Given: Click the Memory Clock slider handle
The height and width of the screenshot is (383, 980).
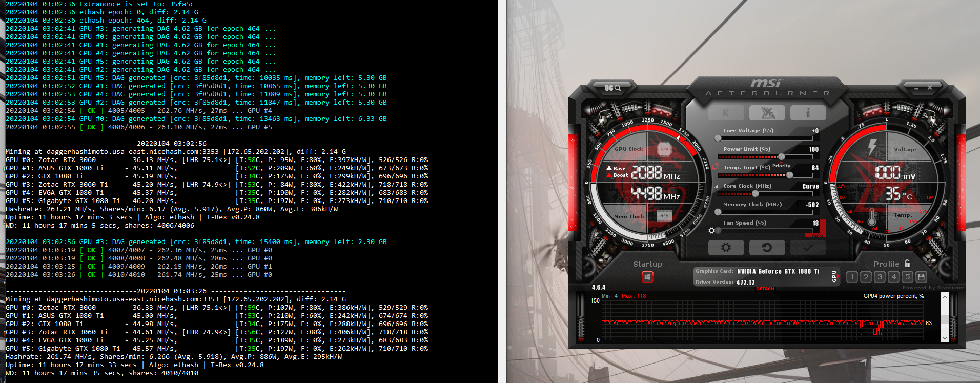Looking at the screenshot, I should coord(718,212).
